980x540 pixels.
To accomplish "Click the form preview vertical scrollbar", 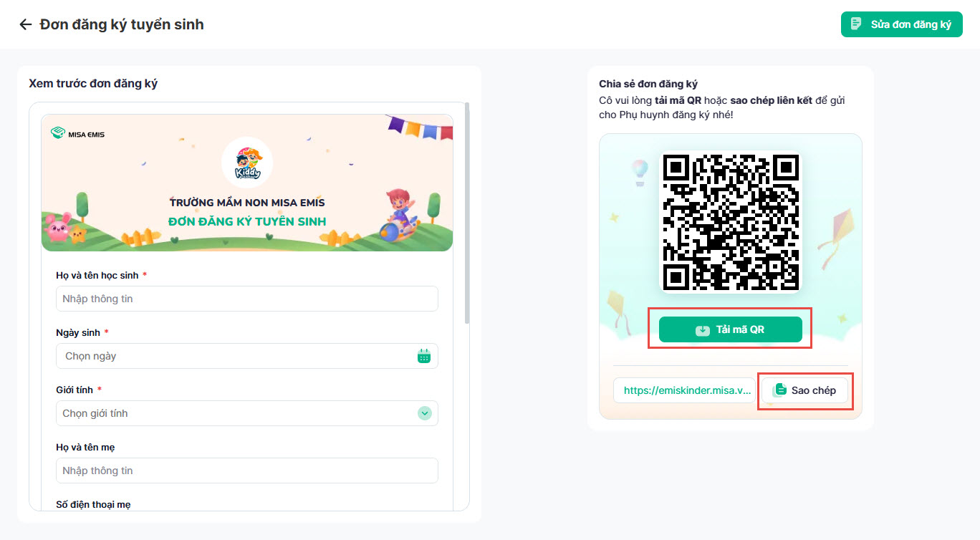I will click(468, 213).
